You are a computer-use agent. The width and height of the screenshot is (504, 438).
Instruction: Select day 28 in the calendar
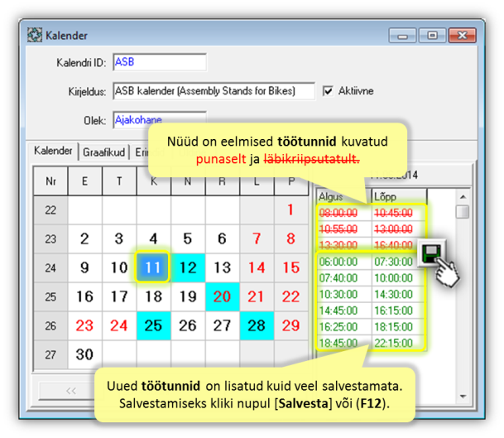257,325
